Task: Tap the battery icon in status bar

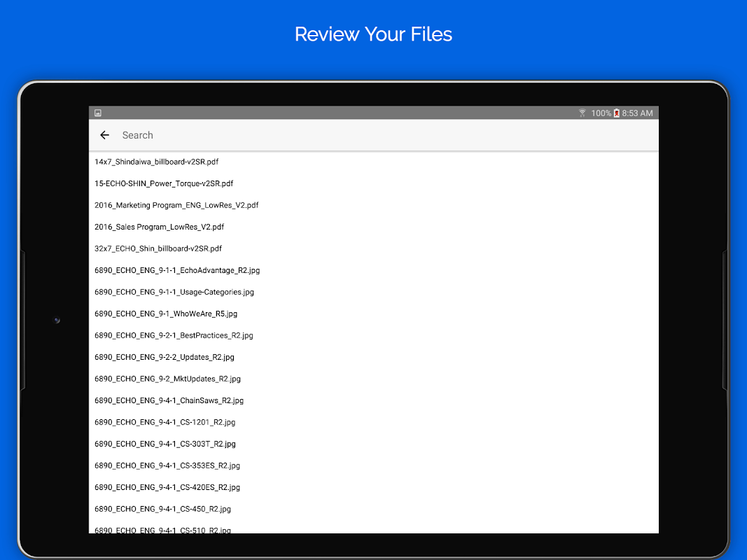Action: tap(617, 113)
